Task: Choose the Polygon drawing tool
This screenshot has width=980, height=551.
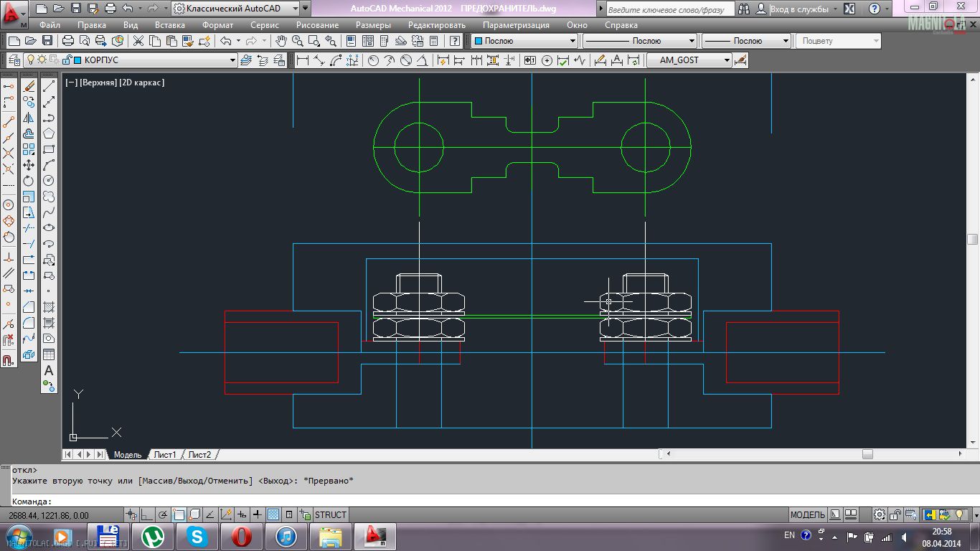Action: [x=49, y=133]
